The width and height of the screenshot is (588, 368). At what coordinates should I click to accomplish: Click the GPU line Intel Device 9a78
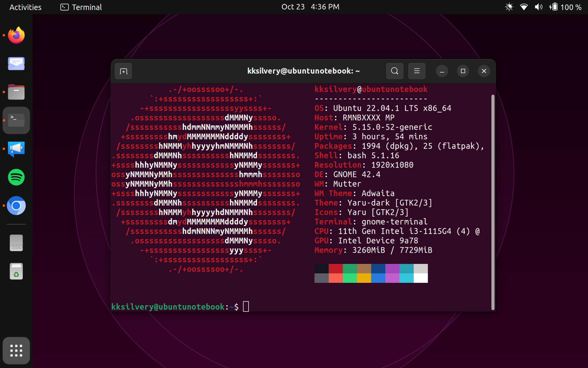pos(366,241)
